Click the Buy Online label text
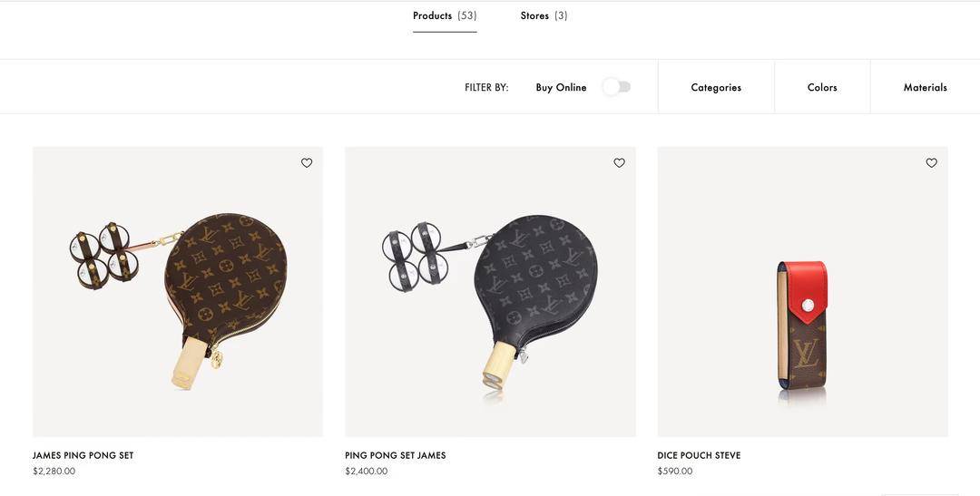The image size is (980, 496). tap(561, 88)
